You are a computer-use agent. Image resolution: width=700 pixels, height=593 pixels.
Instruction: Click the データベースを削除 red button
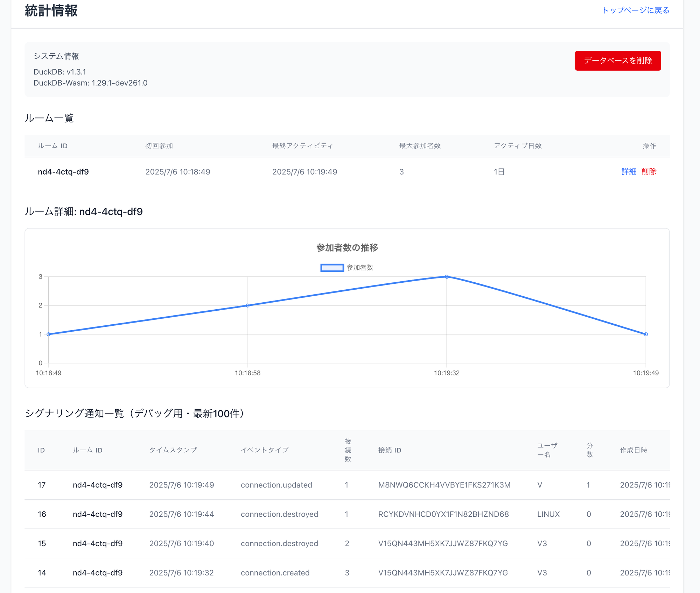pos(617,61)
